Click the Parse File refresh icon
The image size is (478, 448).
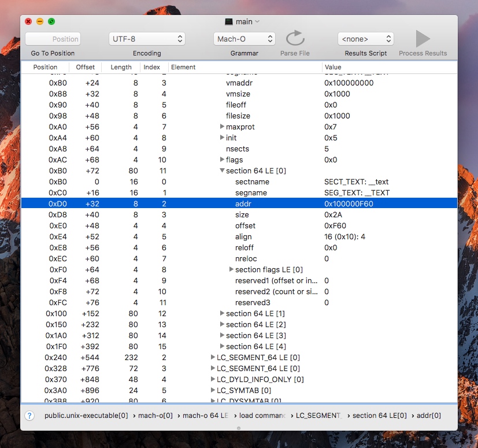click(x=295, y=38)
